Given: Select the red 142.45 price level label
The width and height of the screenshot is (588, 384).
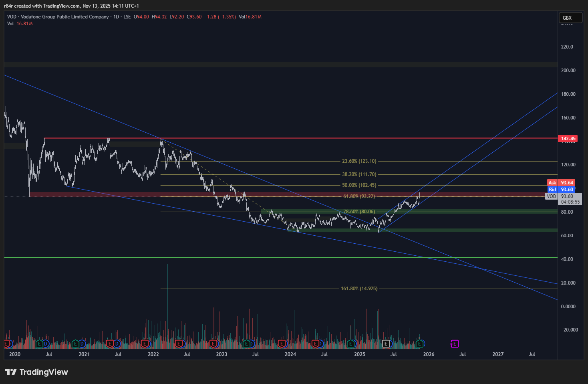Looking at the screenshot, I should 568,139.
